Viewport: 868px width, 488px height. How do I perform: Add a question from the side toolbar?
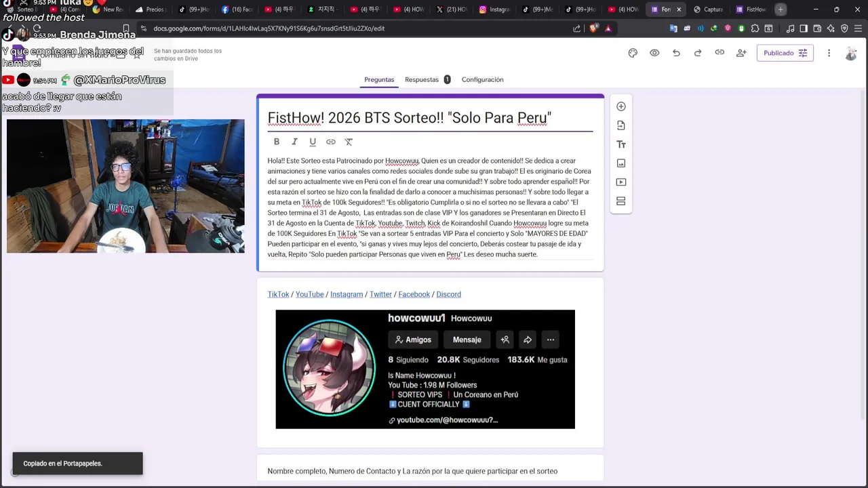(621, 106)
